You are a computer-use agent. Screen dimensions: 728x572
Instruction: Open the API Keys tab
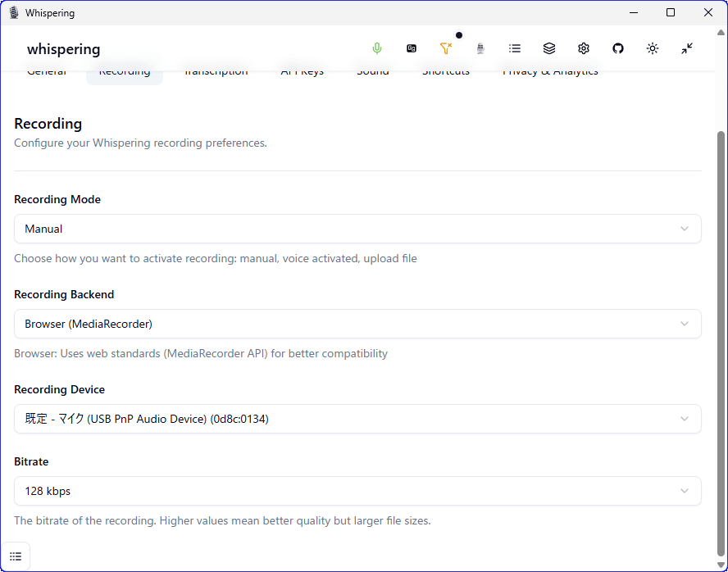[x=303, y=74]
